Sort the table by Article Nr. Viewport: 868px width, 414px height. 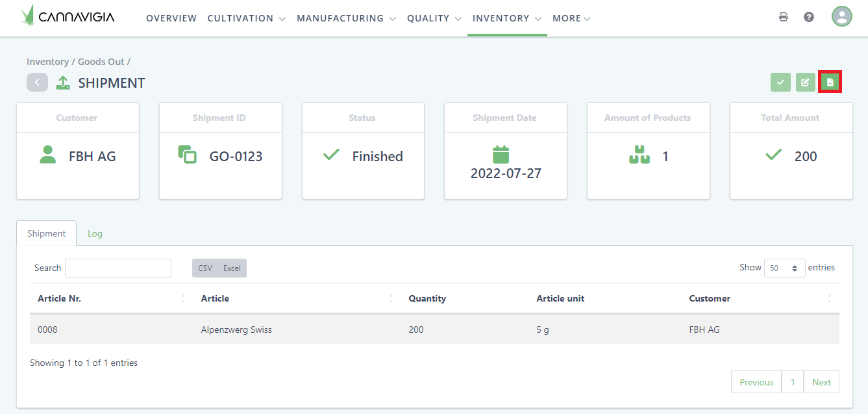60,298
